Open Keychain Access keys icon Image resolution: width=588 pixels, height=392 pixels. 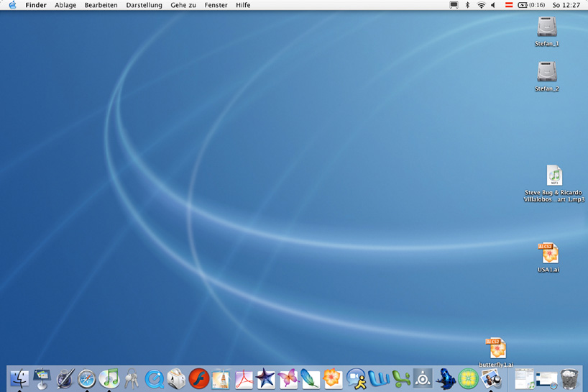(x=132, y=378)
